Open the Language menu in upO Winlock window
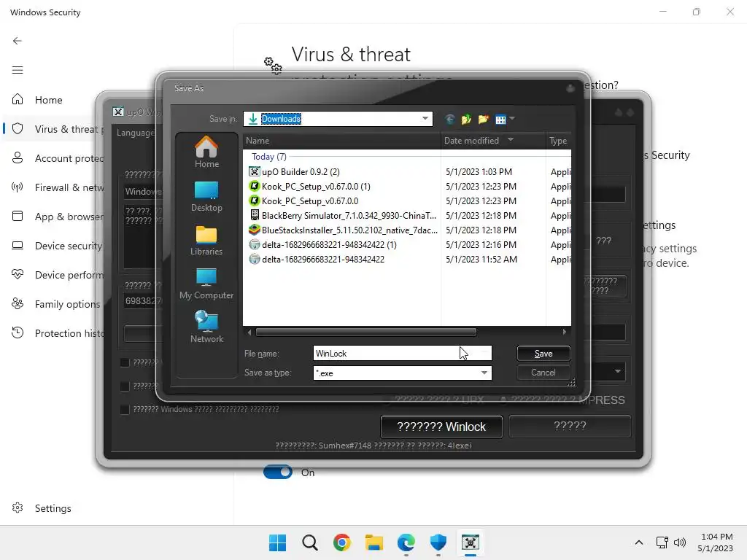This screenshot has height=560, width=747. pyautogui.click(x=135, y=133)
